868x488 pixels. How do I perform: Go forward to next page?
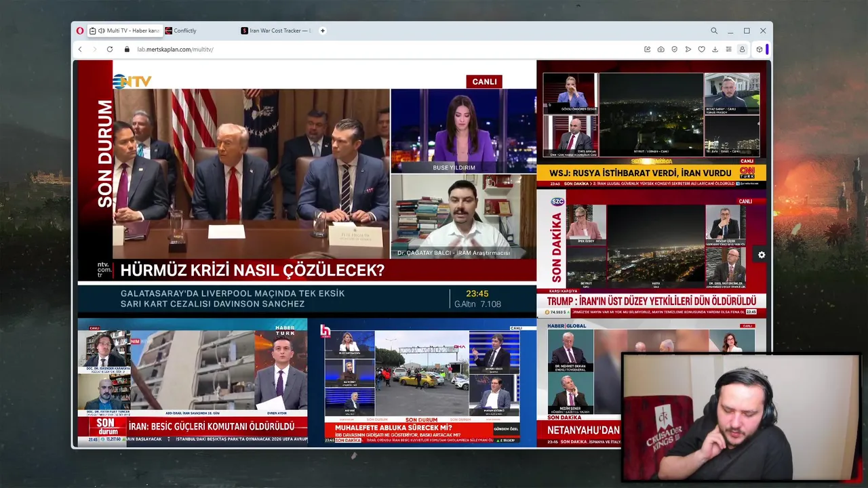tap(94, 49)
